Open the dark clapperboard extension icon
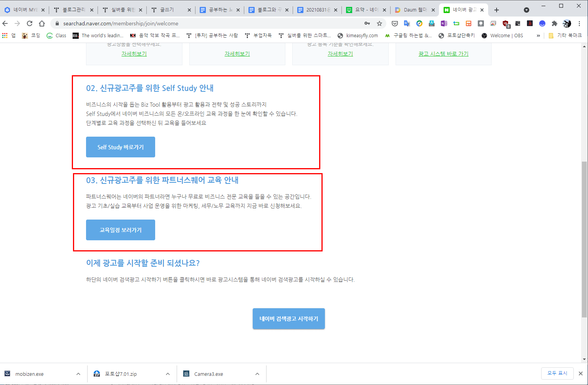The width and height of the screenshot is (588, 385). [x=518, y=23]
